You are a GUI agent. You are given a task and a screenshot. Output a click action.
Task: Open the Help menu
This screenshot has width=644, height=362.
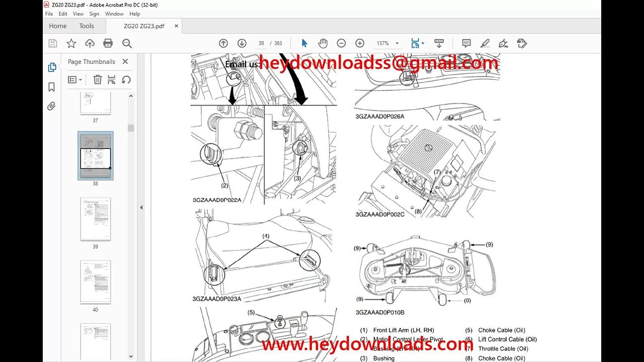pyautogui.click(x=134, y=14)
